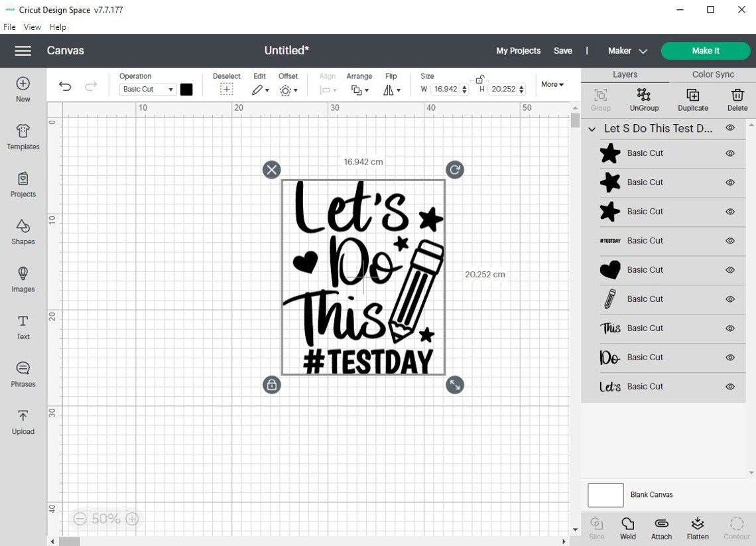This screenshot has width=756, height=546.
Task: Click the black operation color swatch
Action: pyautogui.click(x=186, y=89)
